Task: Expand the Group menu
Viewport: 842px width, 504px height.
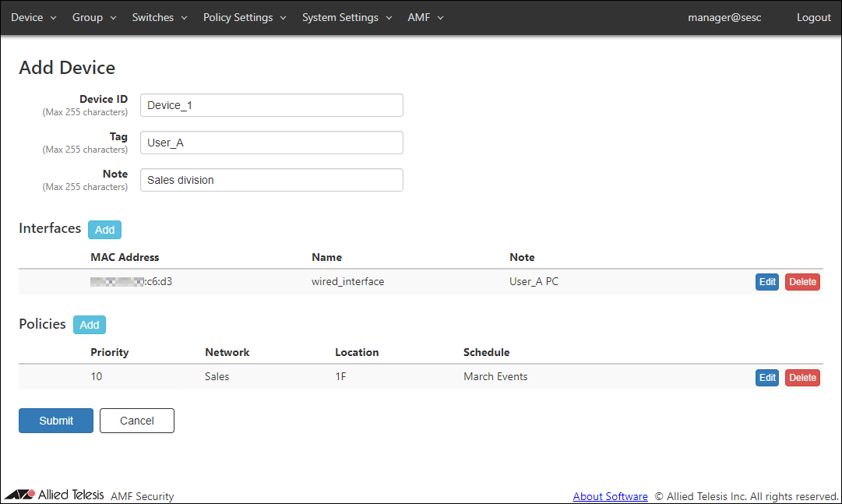Action: (94, 17)
